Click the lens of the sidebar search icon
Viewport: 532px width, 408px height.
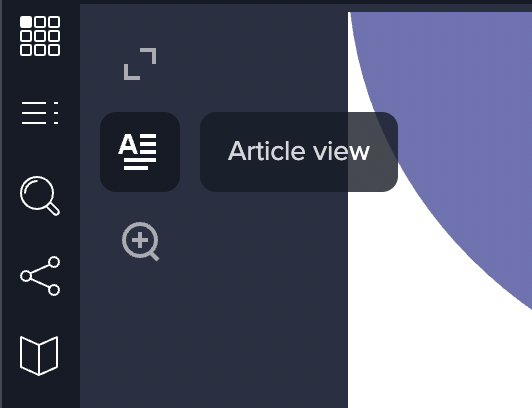37,193
